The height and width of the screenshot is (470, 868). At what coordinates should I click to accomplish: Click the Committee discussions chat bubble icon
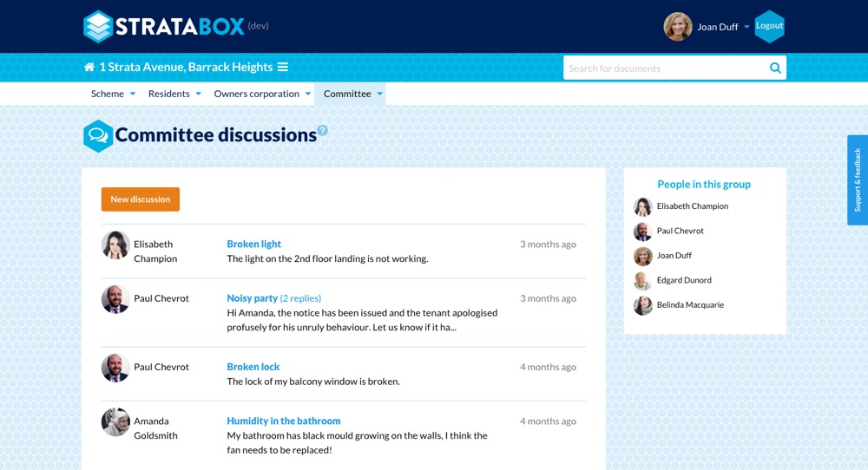pos(98,136)
